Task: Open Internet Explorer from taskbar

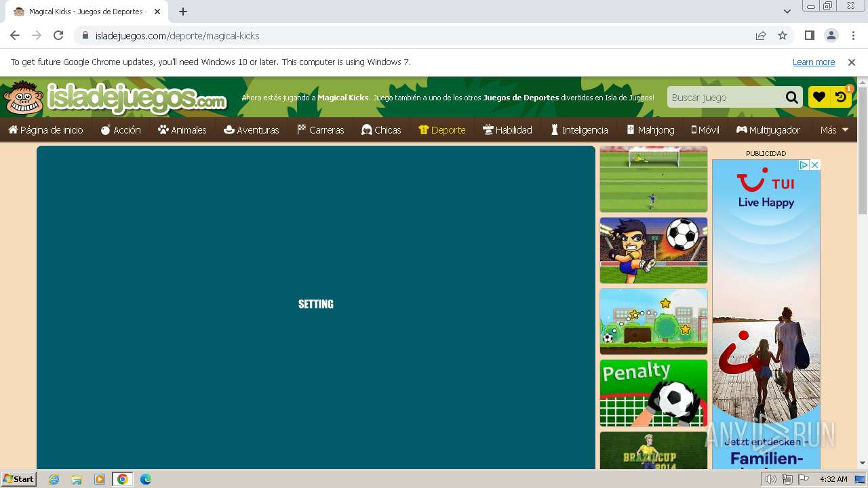Action: click(54, 479)
